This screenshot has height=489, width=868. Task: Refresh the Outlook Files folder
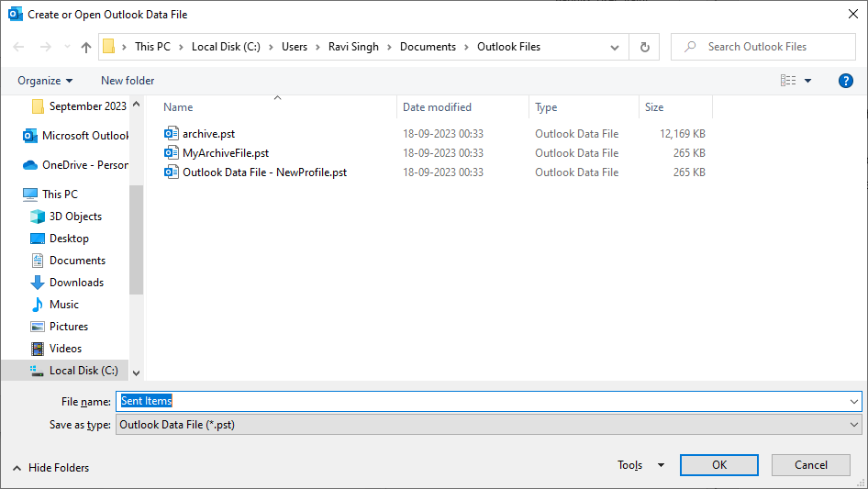click(x=644, y=47)
